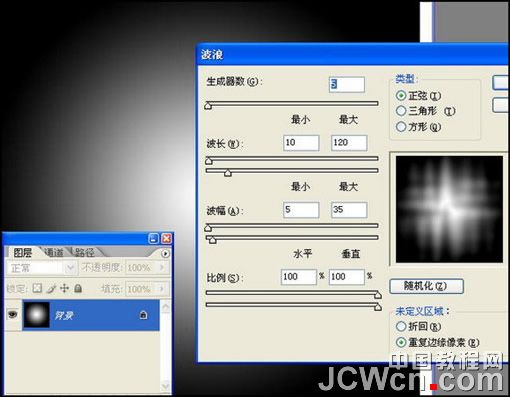Click padlock icon on 背景 layer row
510x397 pixels.
point(143,315)
